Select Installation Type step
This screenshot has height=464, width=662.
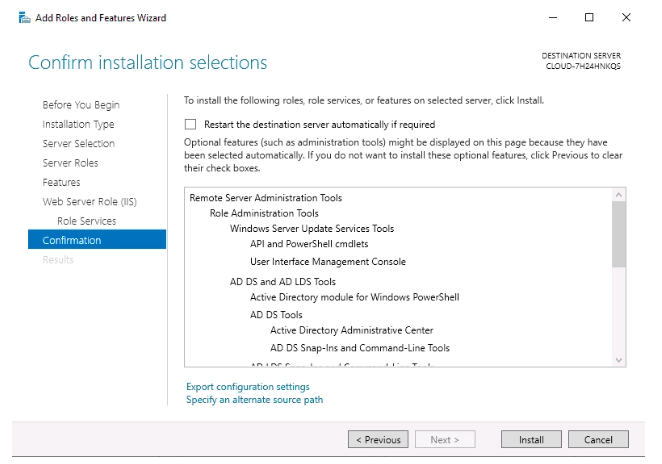[x=78, y=124]
